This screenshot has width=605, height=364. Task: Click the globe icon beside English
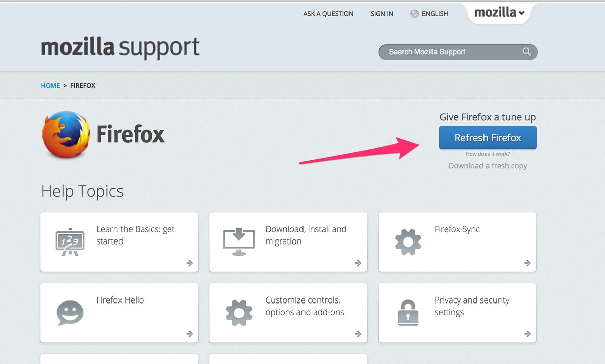coord(414,14)
